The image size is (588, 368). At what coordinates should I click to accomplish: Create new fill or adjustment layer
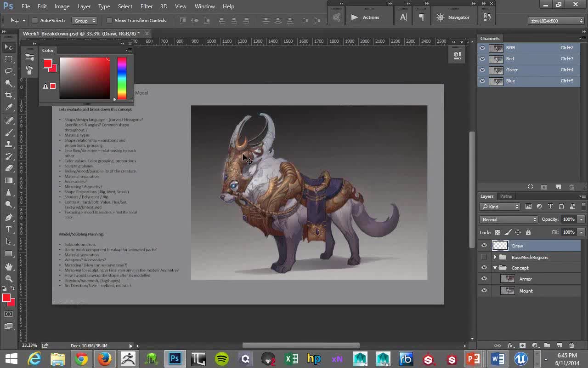tap(535, 345)
